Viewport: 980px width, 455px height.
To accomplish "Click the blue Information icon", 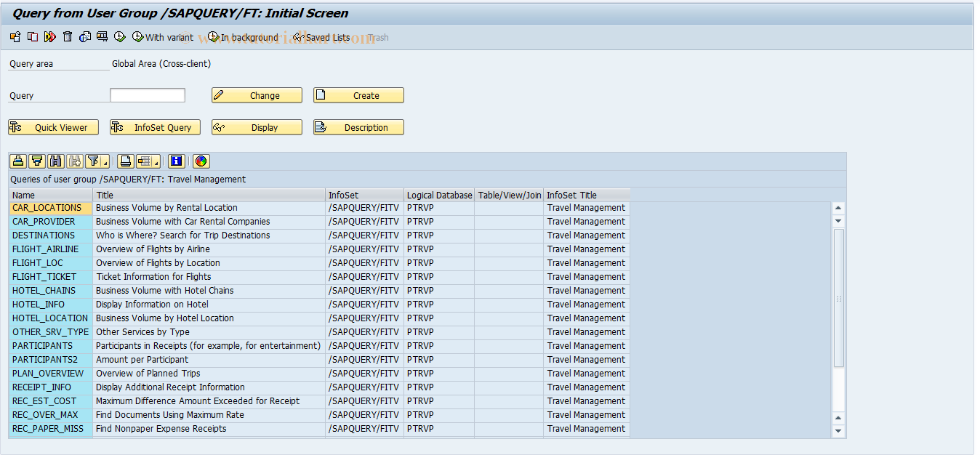I will (176, 161).
